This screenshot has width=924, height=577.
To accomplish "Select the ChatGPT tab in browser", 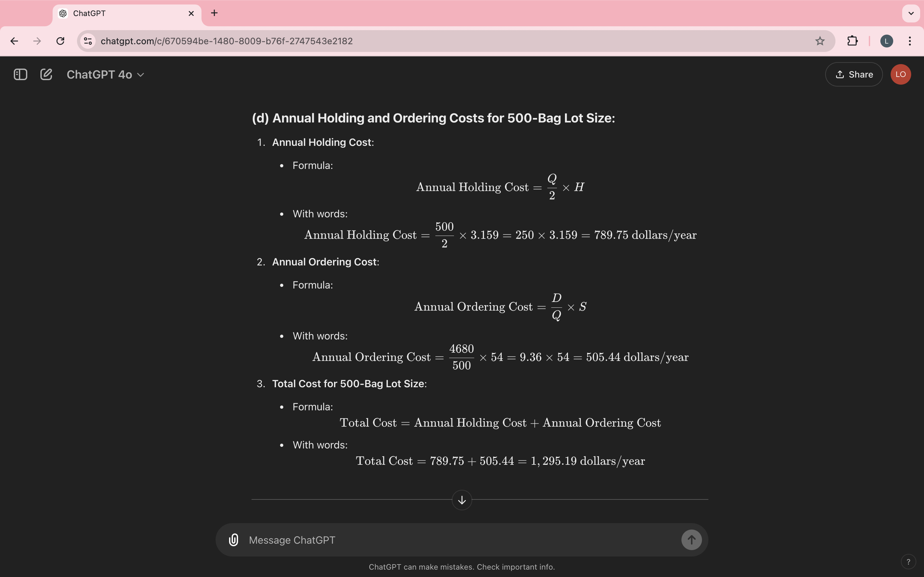I will 126,13.
